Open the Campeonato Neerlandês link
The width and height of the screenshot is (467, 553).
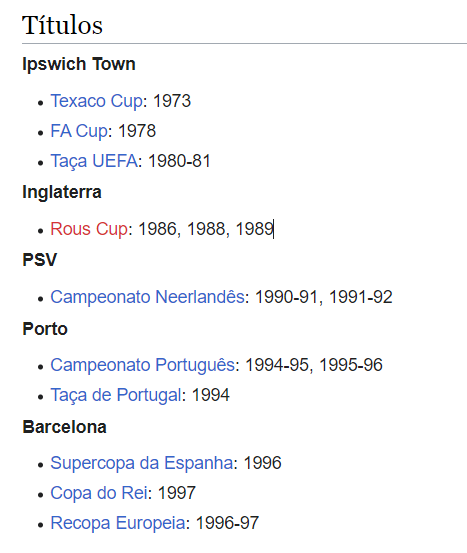(147, 297)
